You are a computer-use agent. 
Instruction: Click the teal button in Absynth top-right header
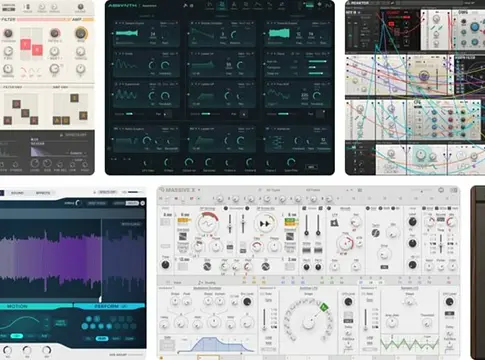point(310,5)
